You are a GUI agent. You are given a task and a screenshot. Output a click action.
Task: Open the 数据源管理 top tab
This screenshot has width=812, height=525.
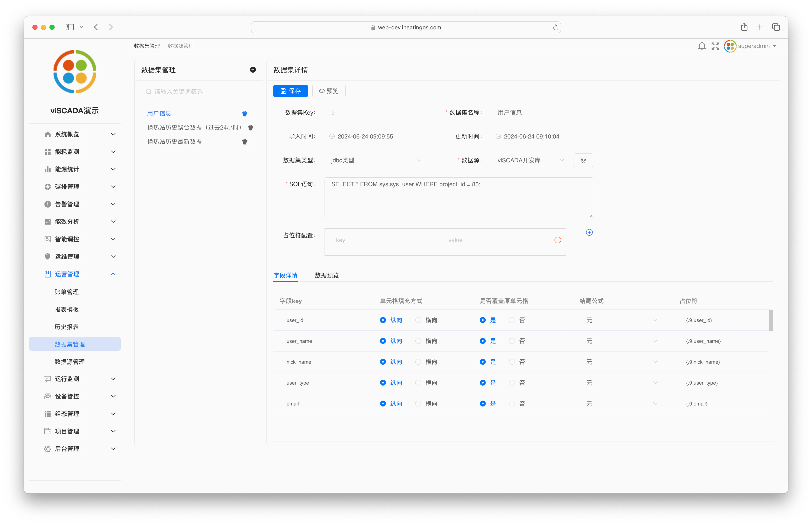coord(180,46)
